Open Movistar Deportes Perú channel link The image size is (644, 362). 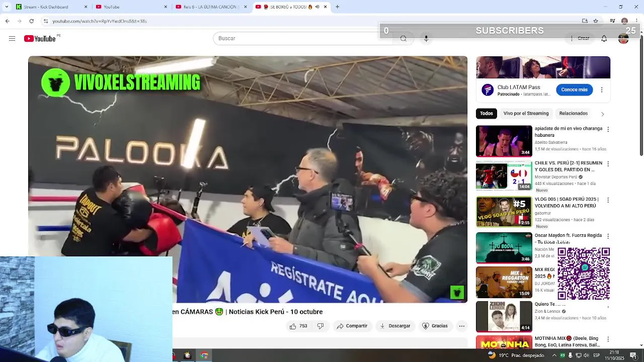point(556,177)
